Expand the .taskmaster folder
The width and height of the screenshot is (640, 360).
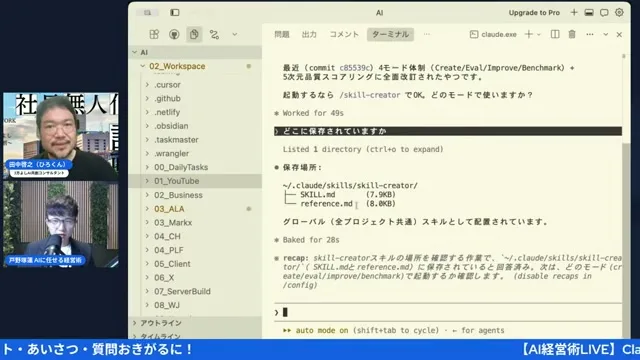pos(195,140)
